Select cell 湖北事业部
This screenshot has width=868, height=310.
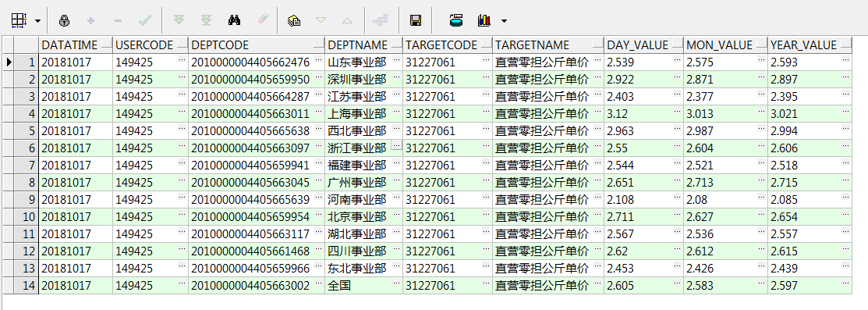coord(364,234)
